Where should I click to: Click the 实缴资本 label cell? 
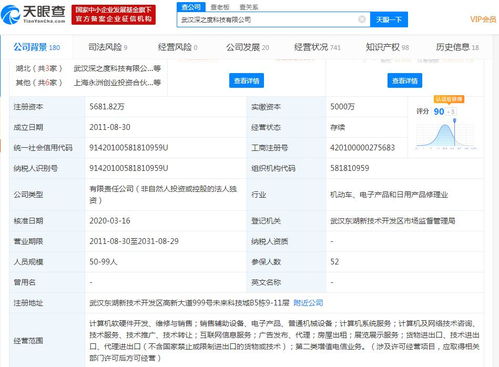[286, 107]
